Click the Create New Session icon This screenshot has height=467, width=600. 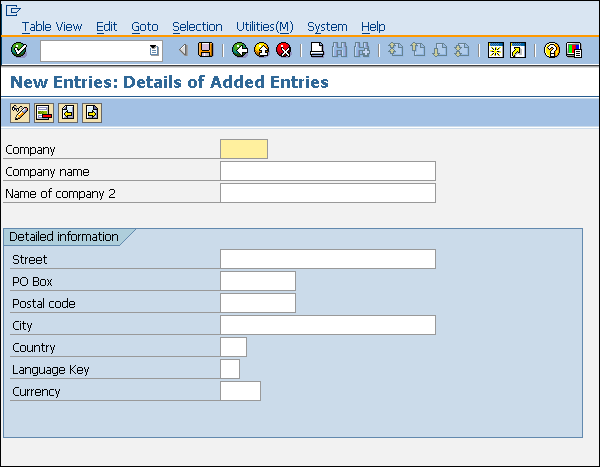[495, 50]
